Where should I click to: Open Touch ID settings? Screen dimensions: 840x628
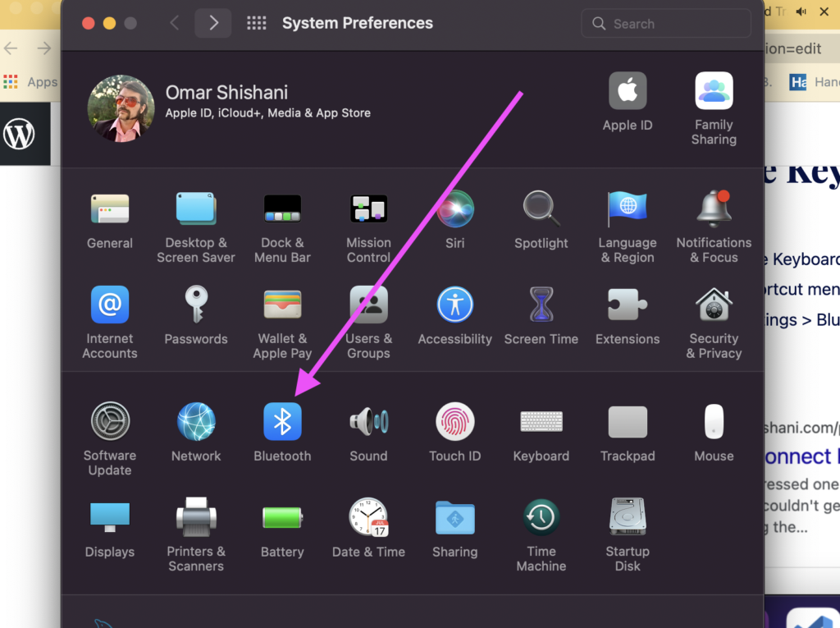454,421
